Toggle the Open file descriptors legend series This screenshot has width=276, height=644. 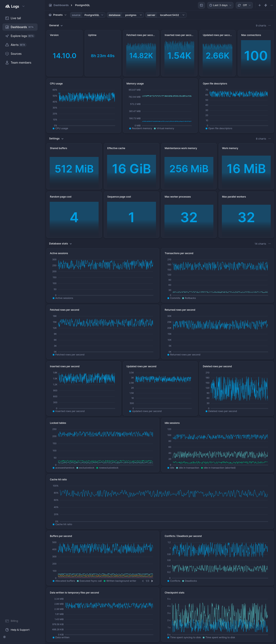coord(219,129)
